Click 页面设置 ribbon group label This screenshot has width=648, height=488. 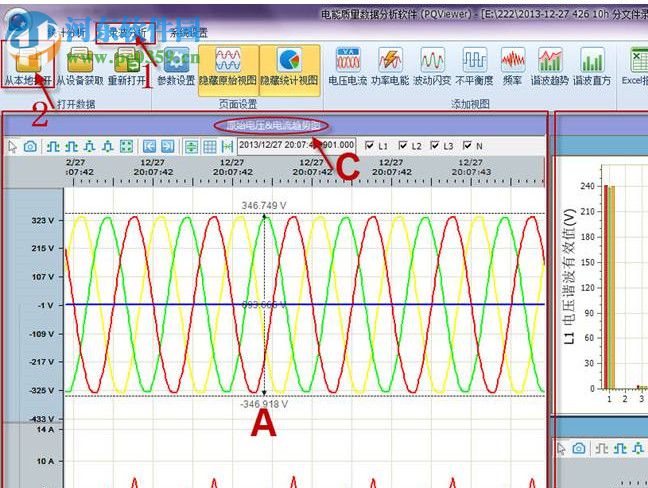(238, 104)
